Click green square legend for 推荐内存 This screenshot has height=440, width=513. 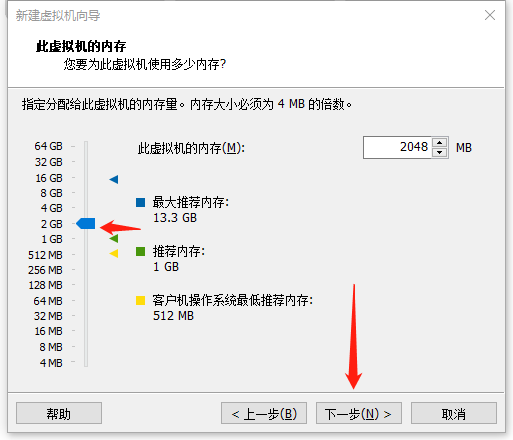[140, 251]
